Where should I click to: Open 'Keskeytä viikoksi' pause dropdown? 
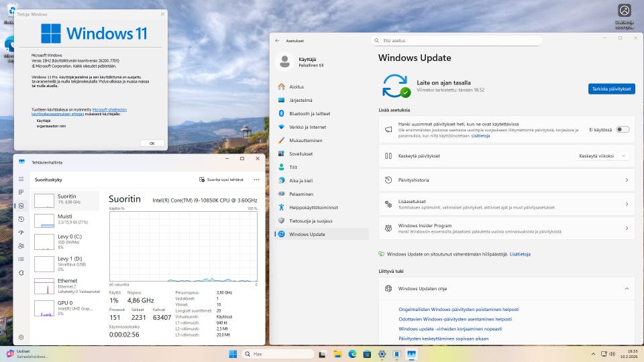pyautogui.click(x=602, y=156)
